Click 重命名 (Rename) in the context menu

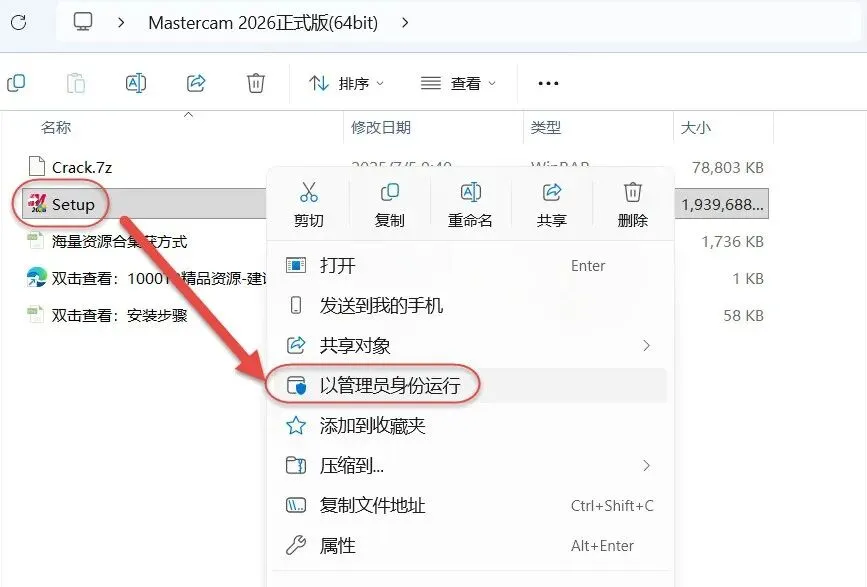470,205
